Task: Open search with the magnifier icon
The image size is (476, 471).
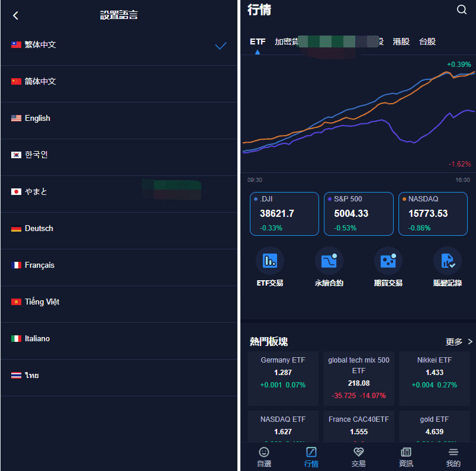Action: pos(462,9)
